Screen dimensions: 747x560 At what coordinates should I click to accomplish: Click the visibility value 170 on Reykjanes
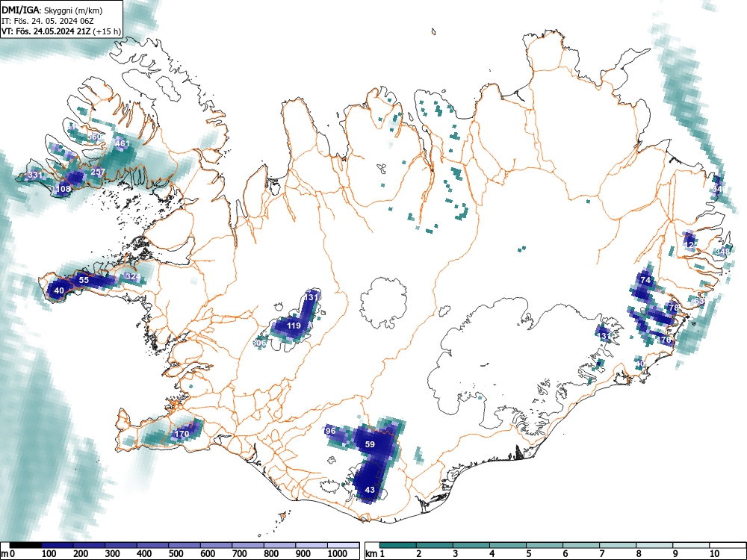pyautogui.click(x=182, y=434)
